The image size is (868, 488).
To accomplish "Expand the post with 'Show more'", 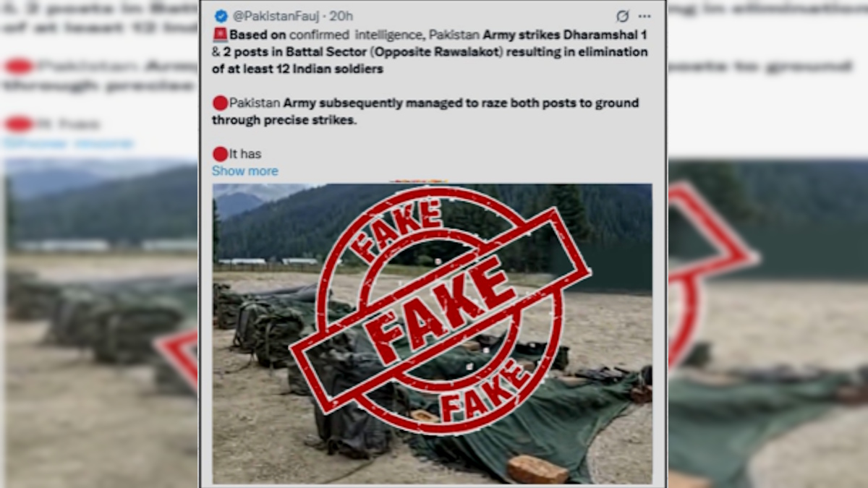I will 245,171.
